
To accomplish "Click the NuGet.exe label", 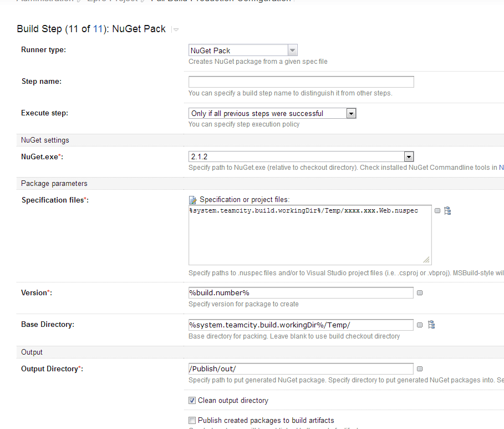I will click(x=42, y=157).
